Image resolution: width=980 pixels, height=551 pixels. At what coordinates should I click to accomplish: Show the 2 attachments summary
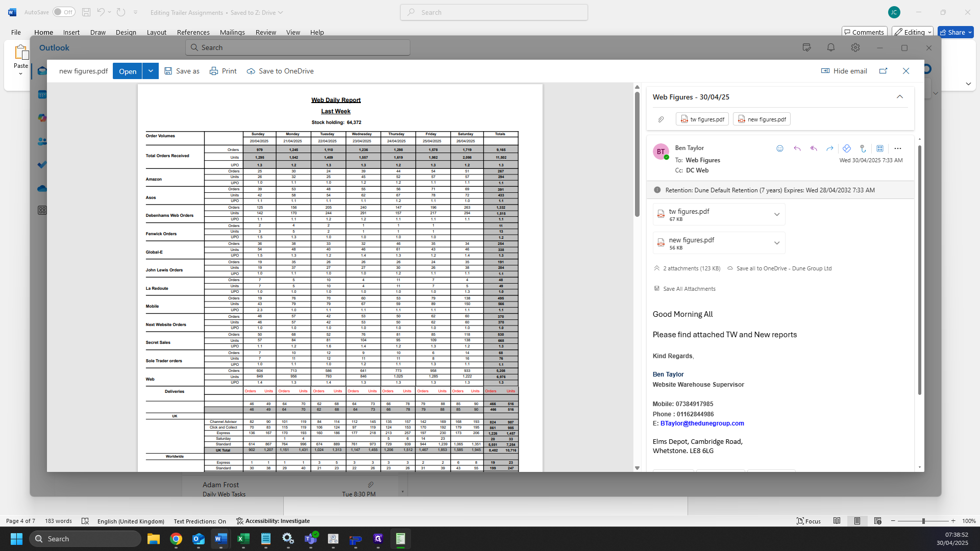point(687,268)
